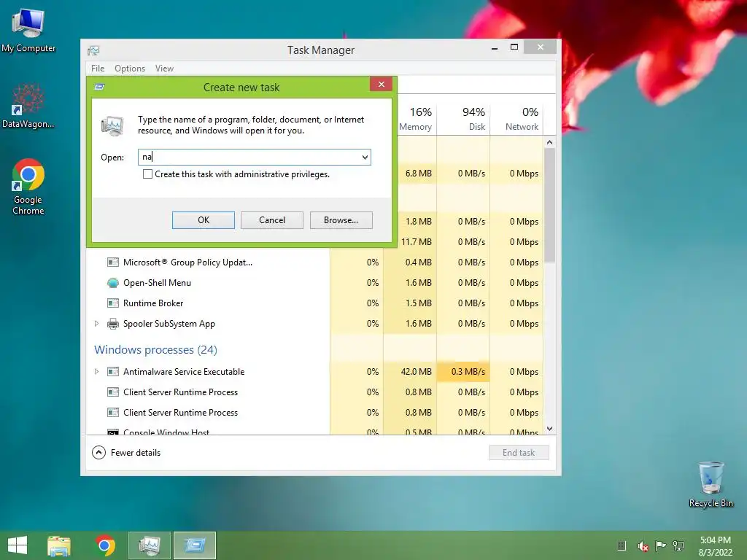
Task: Switch to Task Manager taskbar button
Action: coord(149,545)
